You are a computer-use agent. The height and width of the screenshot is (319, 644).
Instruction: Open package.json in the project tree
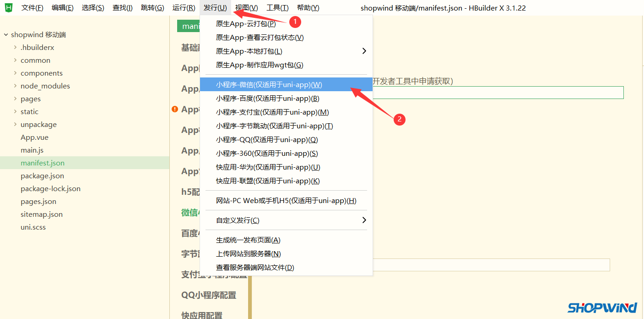(42, 176)
